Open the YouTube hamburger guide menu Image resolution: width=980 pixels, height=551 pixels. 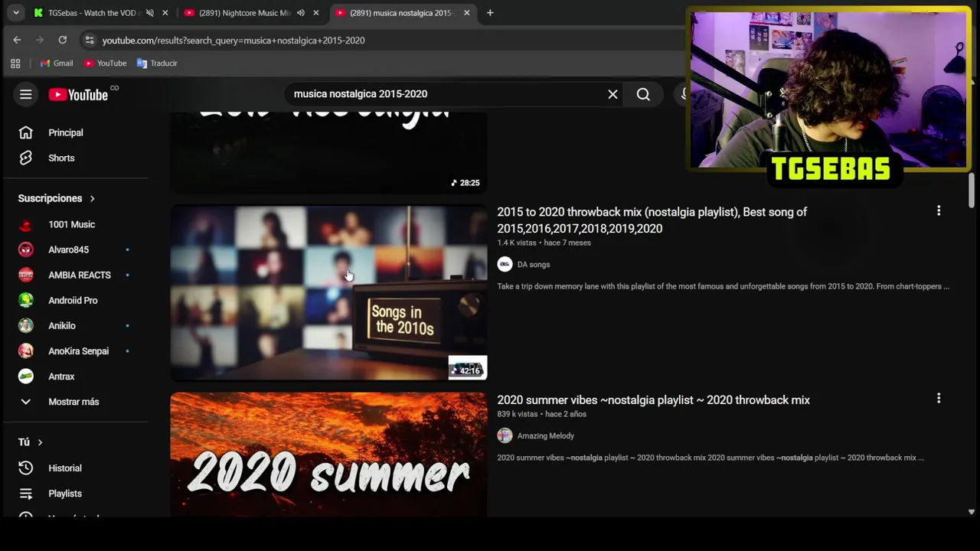[x=25, y=94]
